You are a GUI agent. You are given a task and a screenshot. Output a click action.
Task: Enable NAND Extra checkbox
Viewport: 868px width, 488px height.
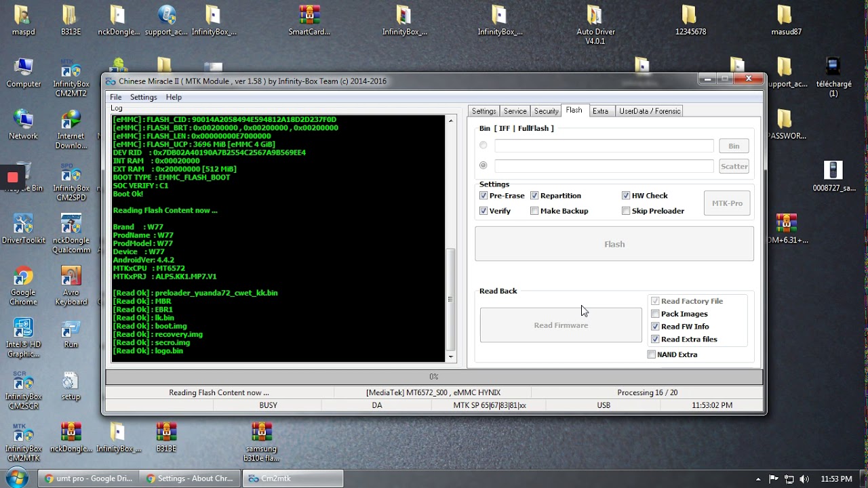coord(652,354)
